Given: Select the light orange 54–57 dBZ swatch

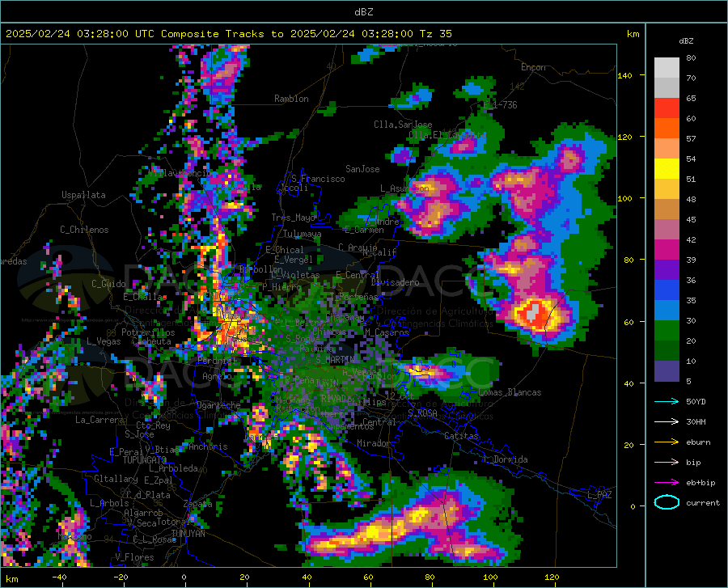Looking at the screenshot, I should tap(667, 149).
